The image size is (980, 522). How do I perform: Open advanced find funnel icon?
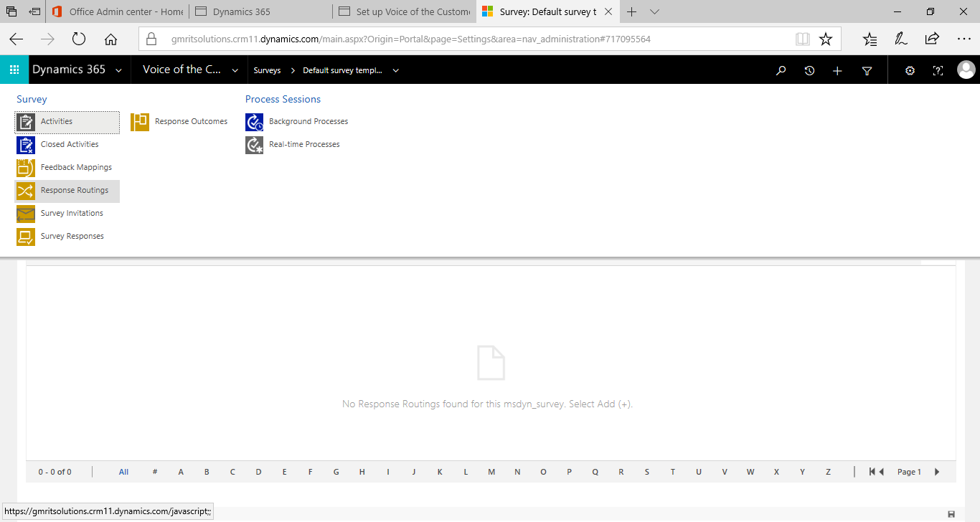point(867,70)
